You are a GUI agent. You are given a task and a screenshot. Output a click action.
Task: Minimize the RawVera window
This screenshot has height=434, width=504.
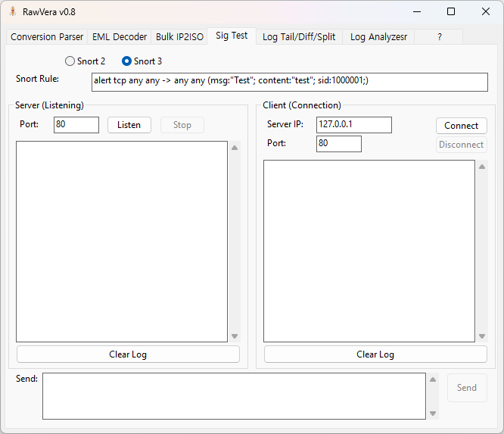pyautogui.click(x=417, y=11)
